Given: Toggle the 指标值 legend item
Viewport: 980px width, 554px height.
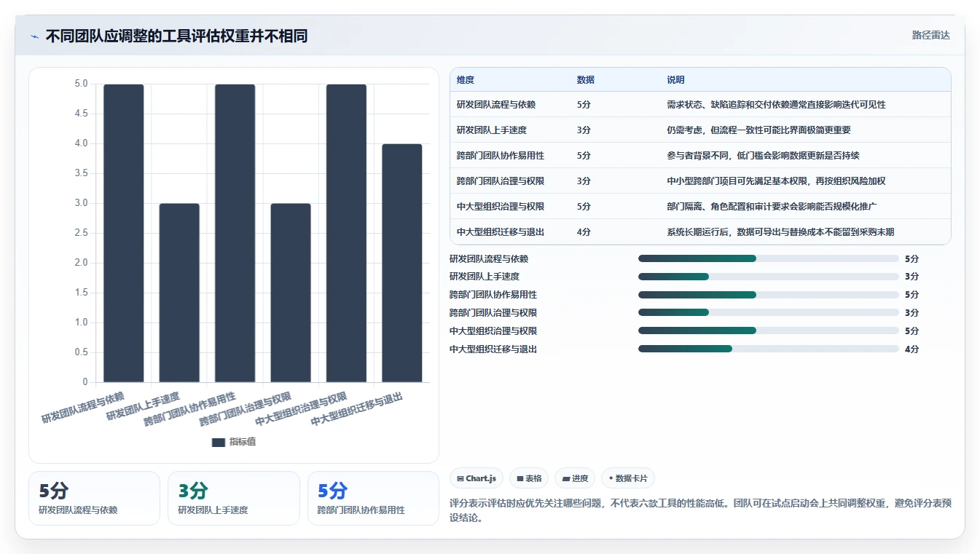Looking at the screenshot, I should tap(234, 442).
